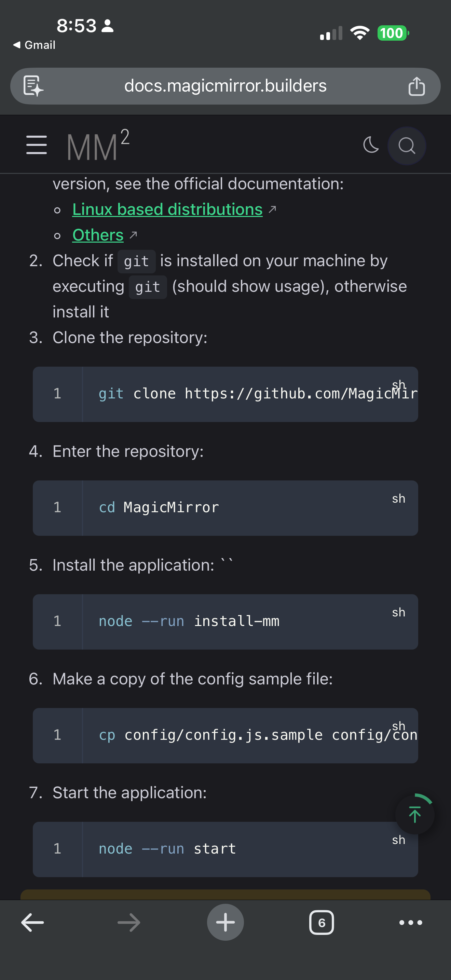Viewport: 451px width, 980px height.
Task: Go back with the browser back arrow
Action: coord(33,922)
